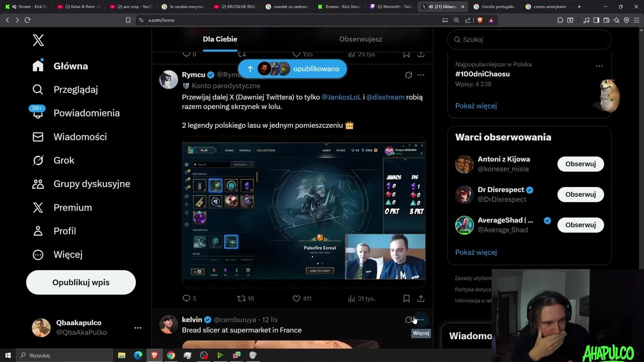Screen dimensions: 644x362
Task: Click 'Bread slicer at supermarket in France' text
Action: coord(242,330)
